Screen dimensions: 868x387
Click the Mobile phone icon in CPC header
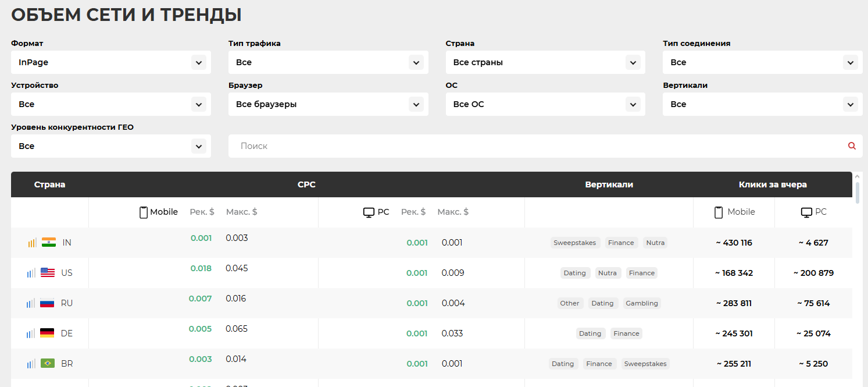tap(144, 212)
